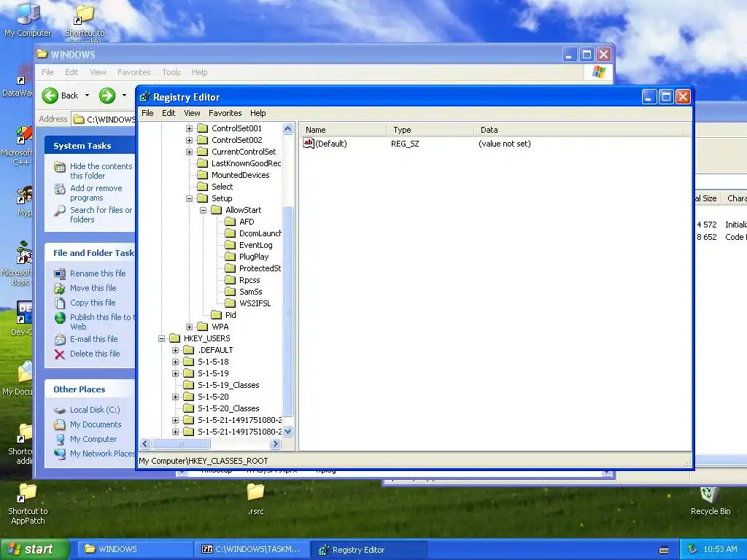The width and height of the screenshot is (747, 560).
Task: Open My Computer desktop icon
Action: coord(28,19)
